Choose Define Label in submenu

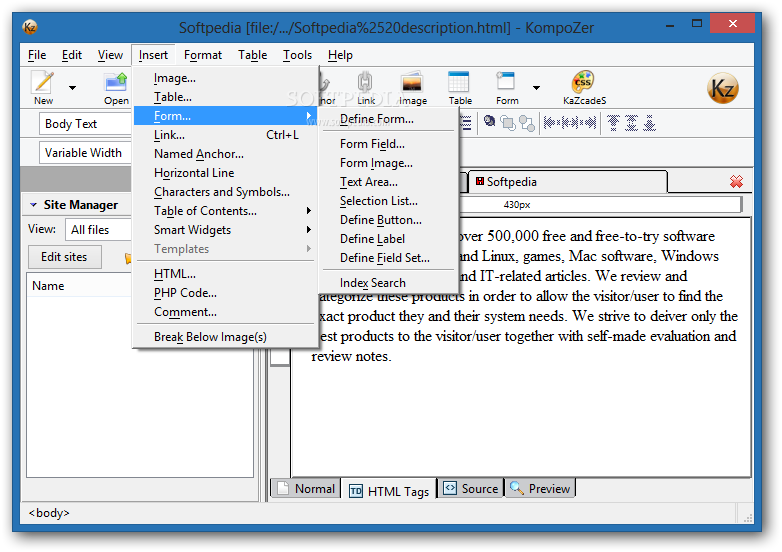pos(389,239)
